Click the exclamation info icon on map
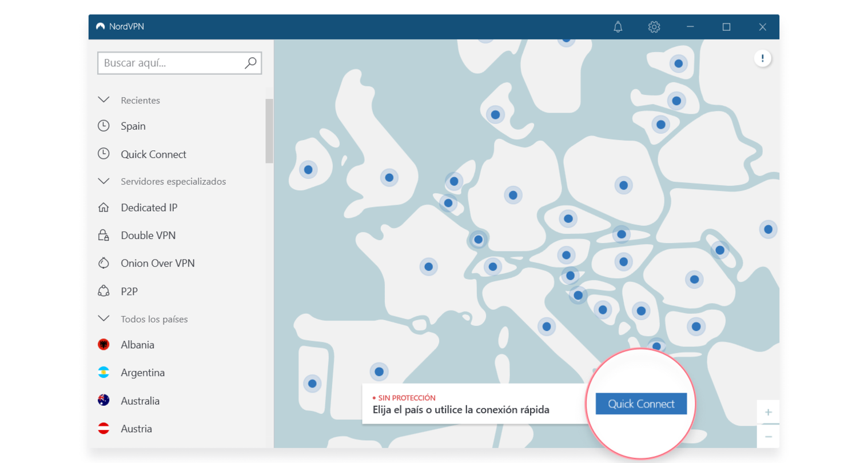This screenshot has height=463, width=868. 762,58
